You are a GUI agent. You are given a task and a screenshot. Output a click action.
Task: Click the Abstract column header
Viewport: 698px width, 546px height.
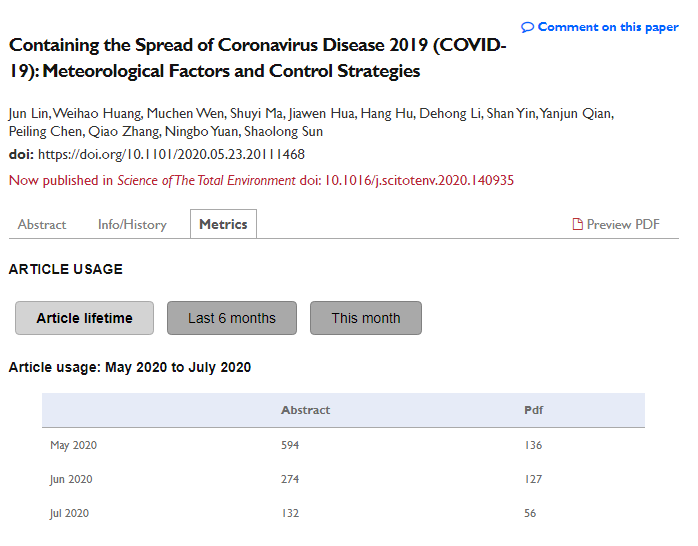coord(305,410)
